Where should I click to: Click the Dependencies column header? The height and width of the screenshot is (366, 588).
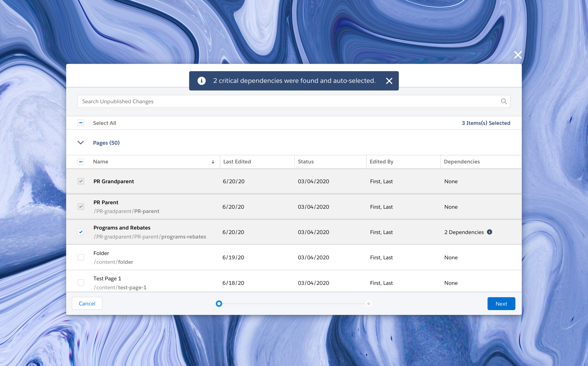click(462, 162)
